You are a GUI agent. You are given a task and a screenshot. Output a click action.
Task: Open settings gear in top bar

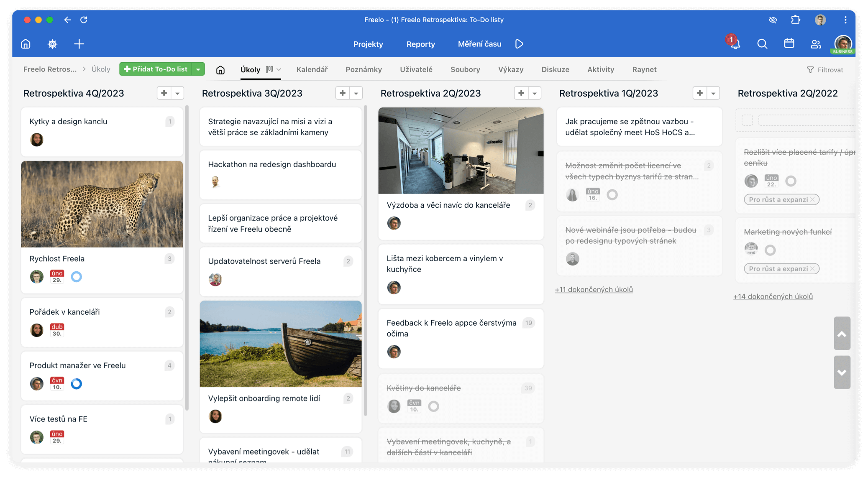click(x=52, y=44)
